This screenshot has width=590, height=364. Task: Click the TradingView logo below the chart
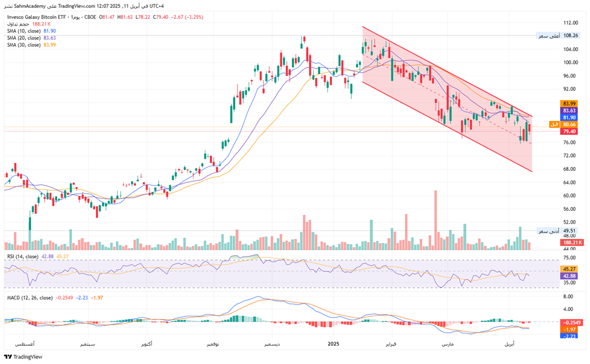pyautogui.click(x=23, y=357)
